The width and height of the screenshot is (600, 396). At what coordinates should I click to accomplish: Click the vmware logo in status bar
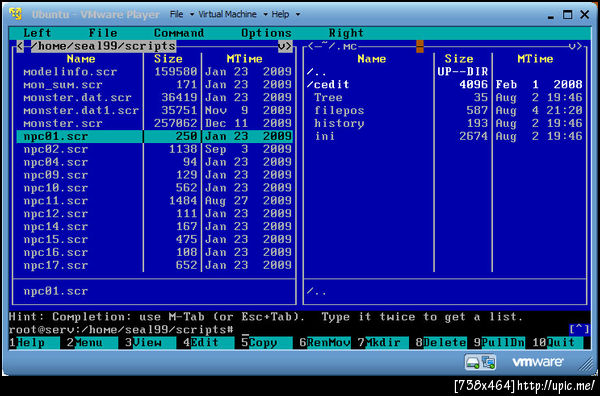point(537,362)
